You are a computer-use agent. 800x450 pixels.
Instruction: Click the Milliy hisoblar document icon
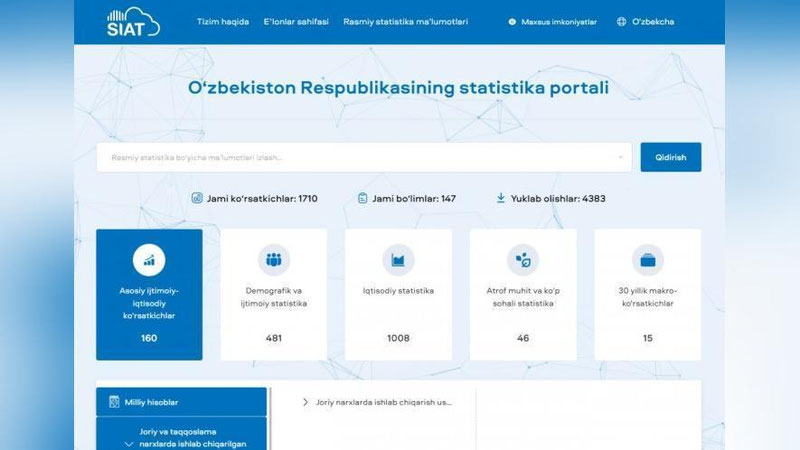pos(113,402)
